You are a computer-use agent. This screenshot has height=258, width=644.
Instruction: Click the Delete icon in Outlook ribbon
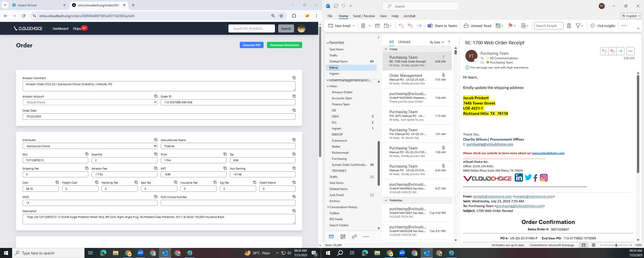click(x=363, y=26)
